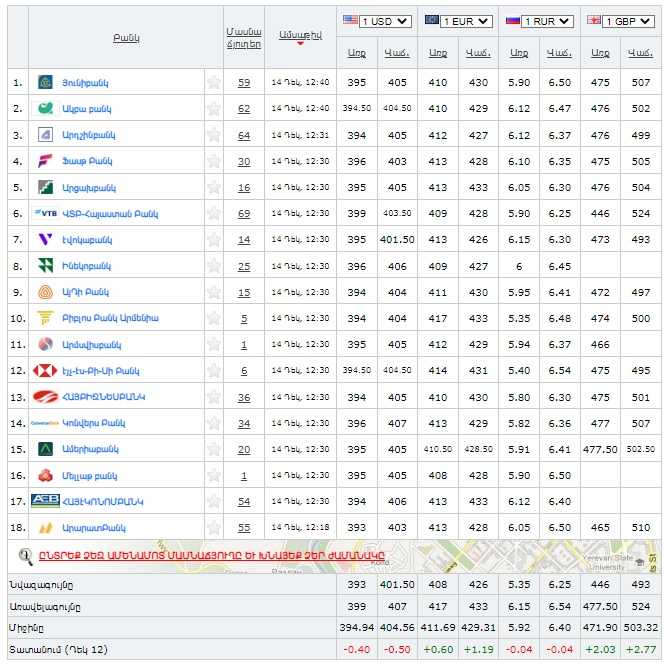This screenshot has width=667, height=667.
Task: Click the ACB logo in row 17
Action: (x=46, y=501)
